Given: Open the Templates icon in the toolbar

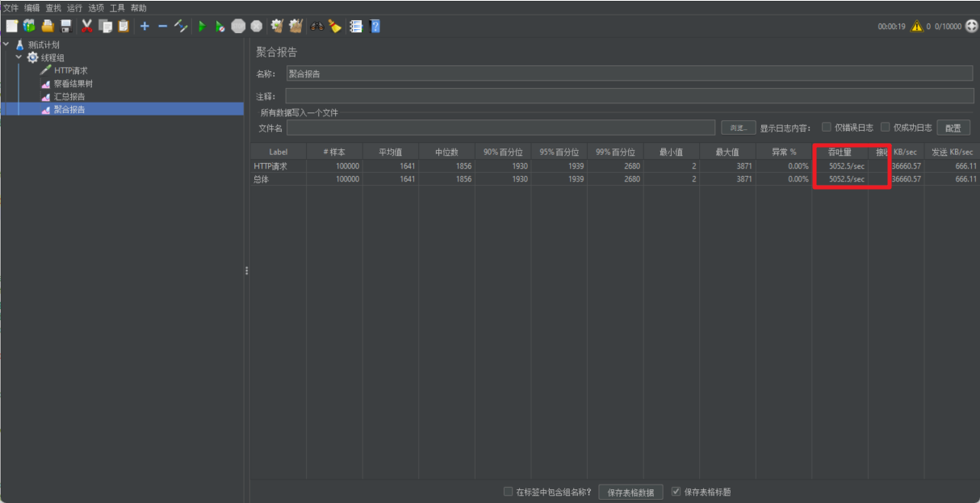Looking at the screenshot, I should (29, 26).
